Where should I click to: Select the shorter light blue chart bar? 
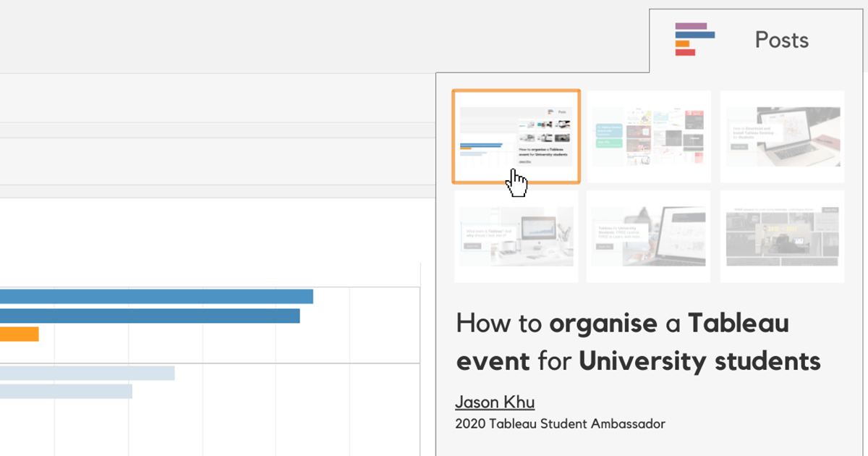(66, 392)
